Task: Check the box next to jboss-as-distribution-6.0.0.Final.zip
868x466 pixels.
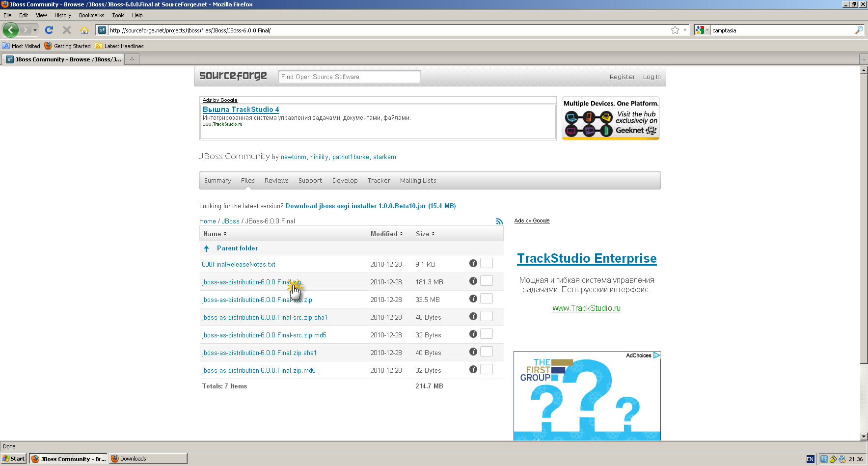Action: (x=486, y=280)
